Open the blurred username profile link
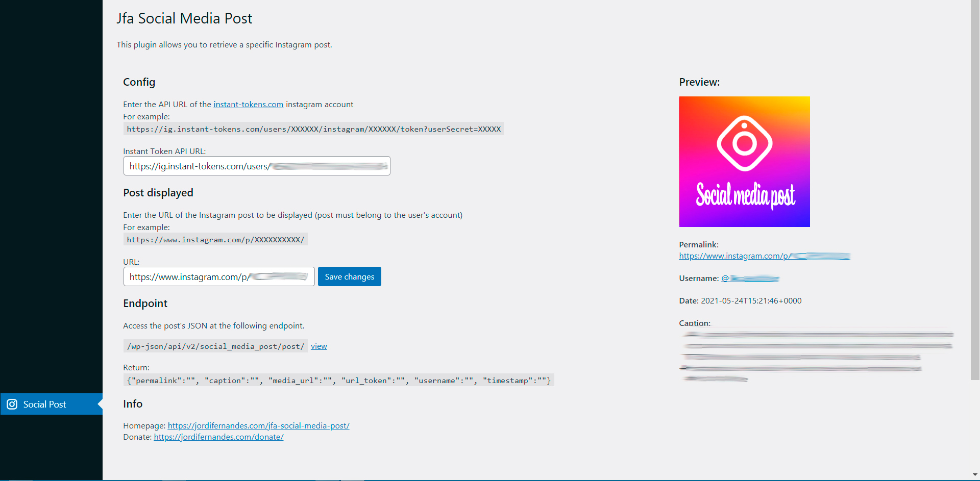Screen dimensions: 980x481 [750, 278]
